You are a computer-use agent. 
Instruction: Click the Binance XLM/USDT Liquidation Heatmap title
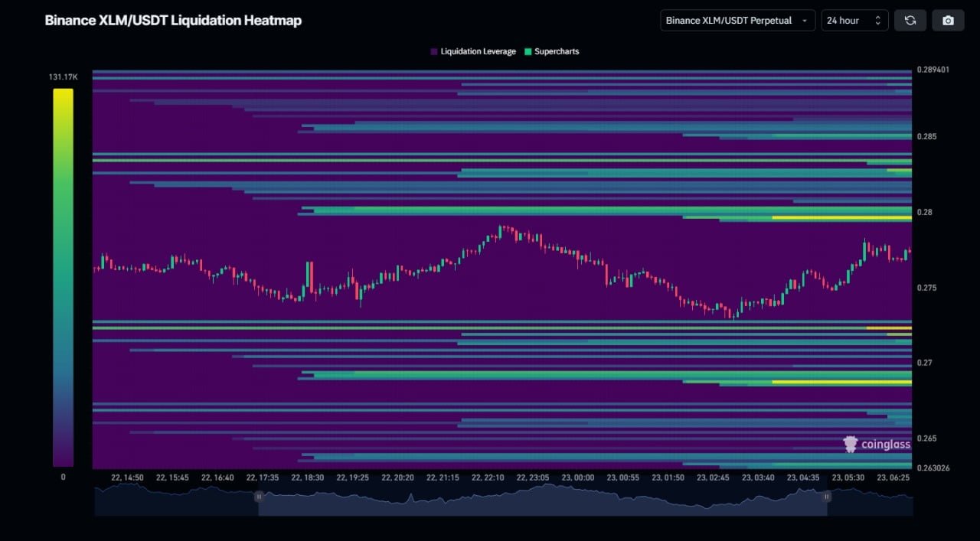pyautogui.click(x=173, y=21)
